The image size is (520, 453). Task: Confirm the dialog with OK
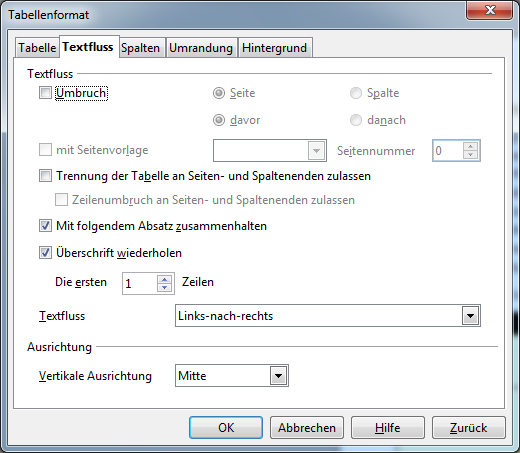[226, 428]
